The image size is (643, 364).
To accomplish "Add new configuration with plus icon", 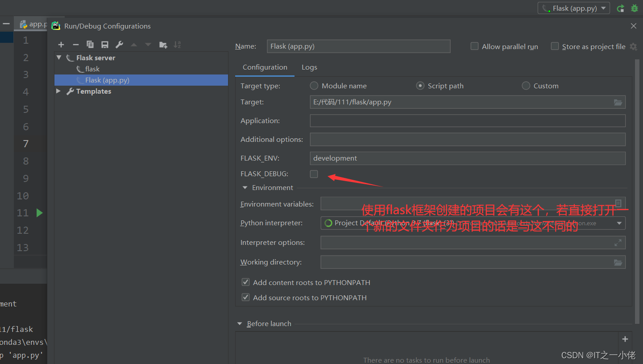I will point(61,45).
